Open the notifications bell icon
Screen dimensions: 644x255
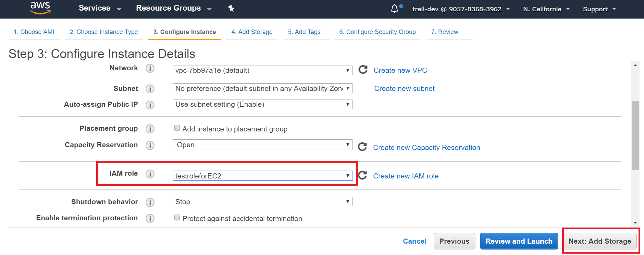click(x=394, y=9)
